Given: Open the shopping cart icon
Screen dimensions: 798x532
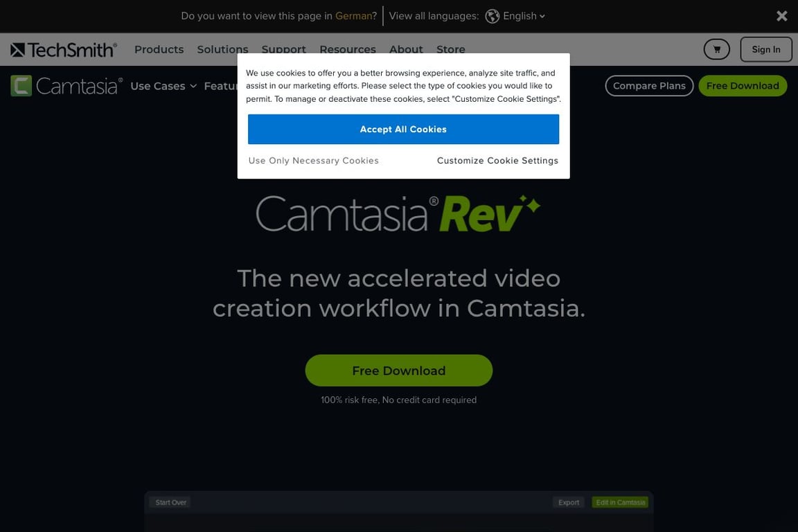Looking at the screenshot, I should tap(716, 49).
